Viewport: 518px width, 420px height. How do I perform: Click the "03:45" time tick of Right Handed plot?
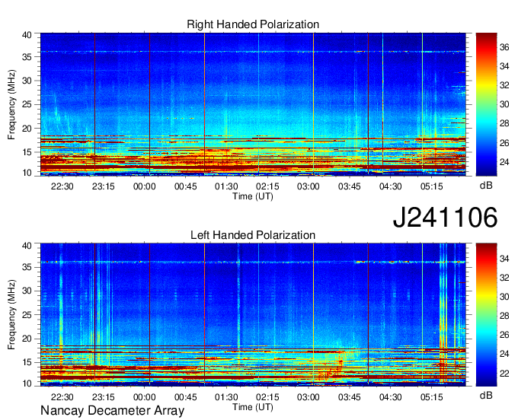pos(349,186)
